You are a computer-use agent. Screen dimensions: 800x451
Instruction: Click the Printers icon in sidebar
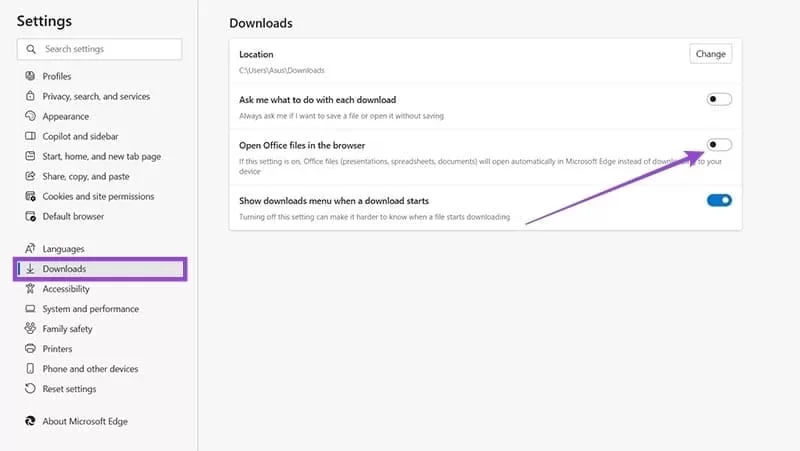point(30,349)
